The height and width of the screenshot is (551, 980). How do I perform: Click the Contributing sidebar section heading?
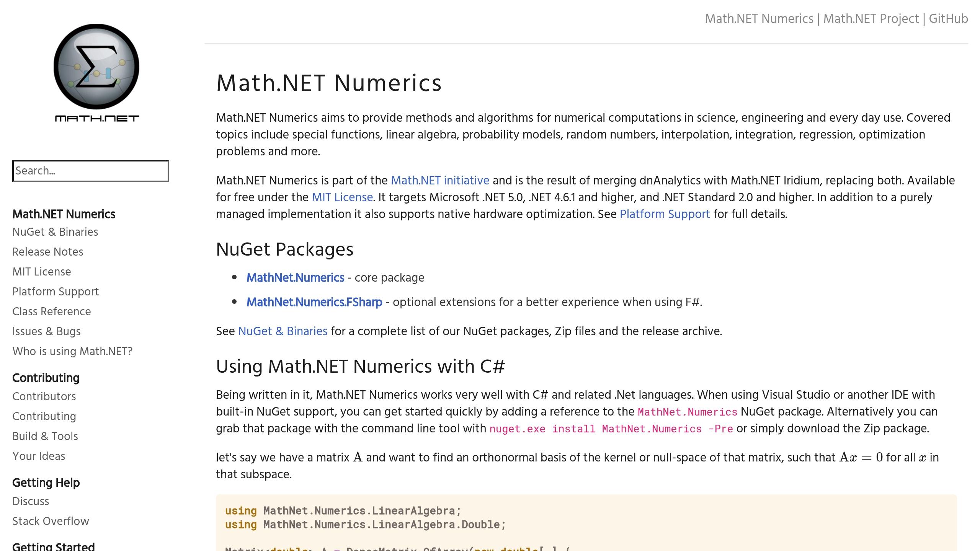[46, 378]
